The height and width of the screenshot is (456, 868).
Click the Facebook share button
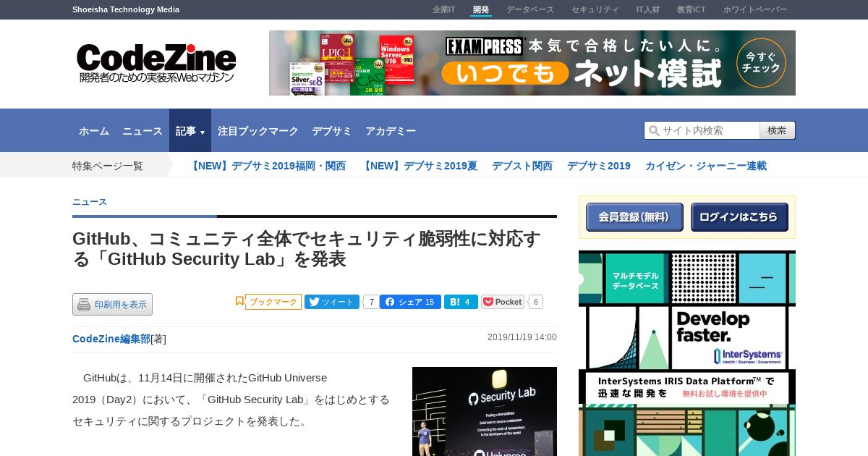410,302
